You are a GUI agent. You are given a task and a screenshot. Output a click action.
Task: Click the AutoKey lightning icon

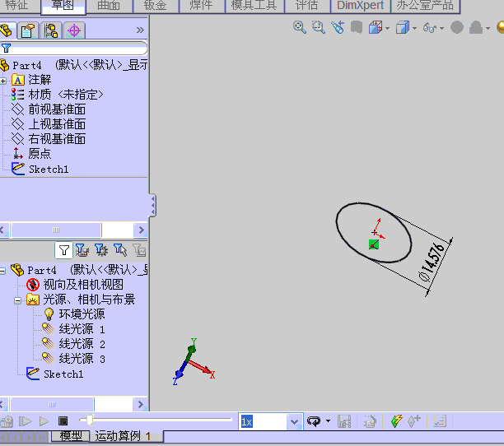tap(396, 421)
